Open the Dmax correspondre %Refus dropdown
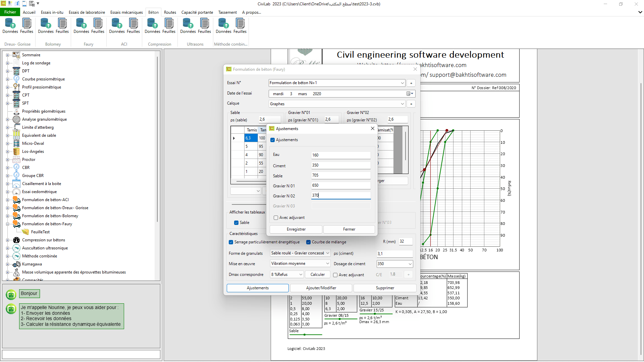644x362 pixels. 301,275
